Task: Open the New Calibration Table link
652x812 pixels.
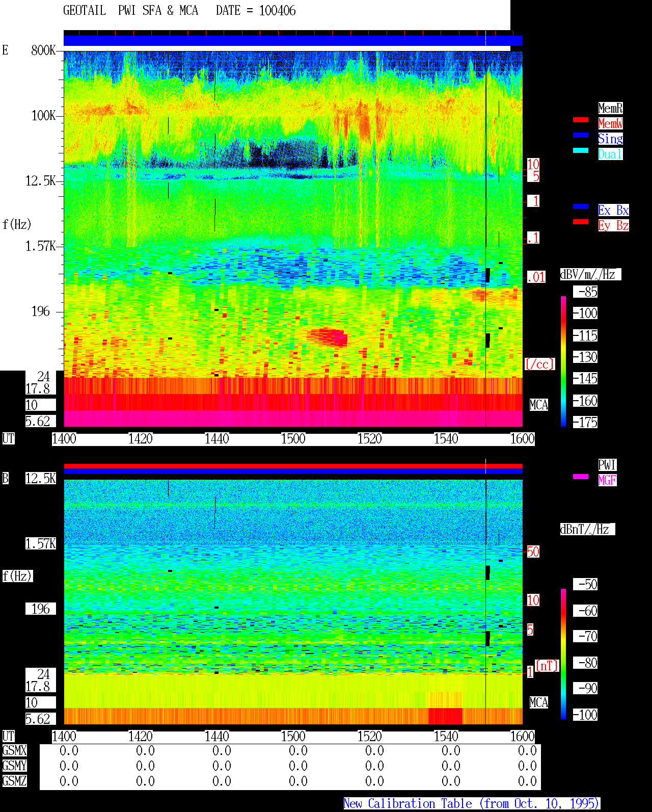Action: click(x=472, y=804)
